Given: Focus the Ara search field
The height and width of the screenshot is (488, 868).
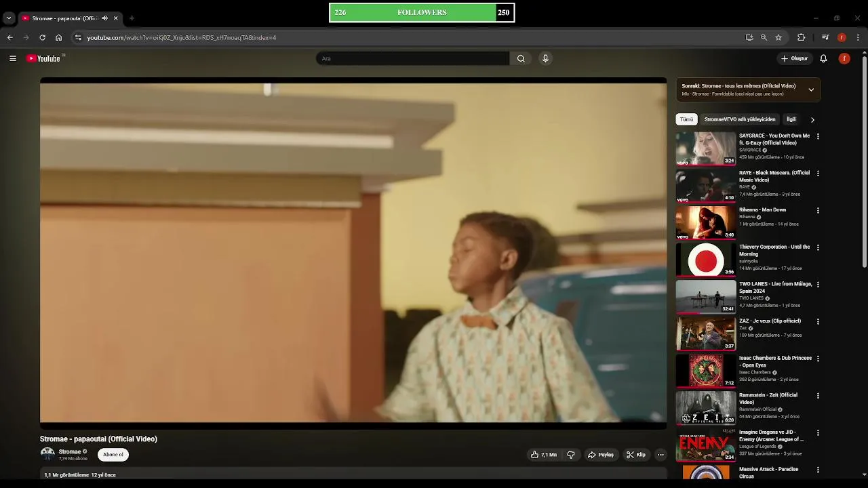Looking at the screenshot, I should click(412, 58).
